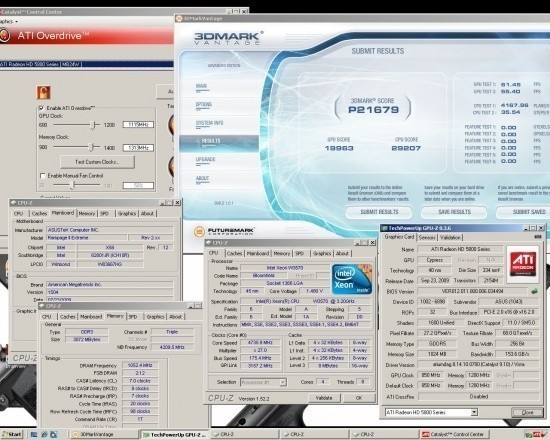Image resolution: width=550 pixels, height=440 pixels.
Task: Open the Memory tab in processor CPU-Z window
Action: (282, 253)
